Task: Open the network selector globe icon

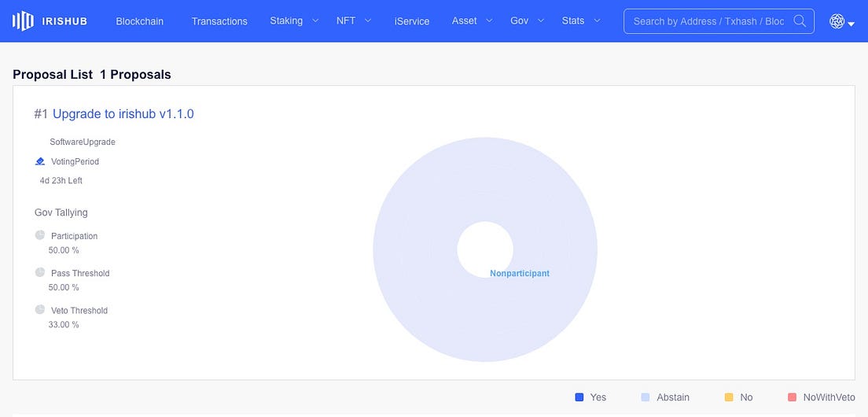Action: (837, 21)
